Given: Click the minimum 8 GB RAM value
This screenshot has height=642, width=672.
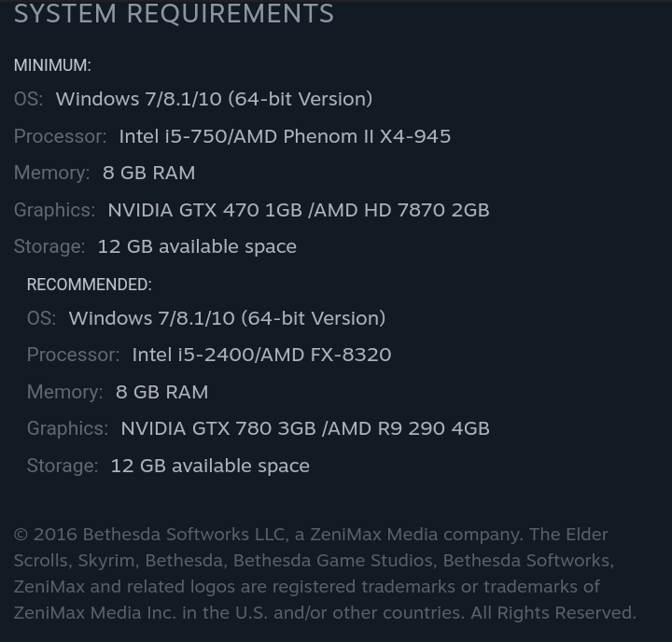Looking at the screenshot, I should (x=148, y=173).
